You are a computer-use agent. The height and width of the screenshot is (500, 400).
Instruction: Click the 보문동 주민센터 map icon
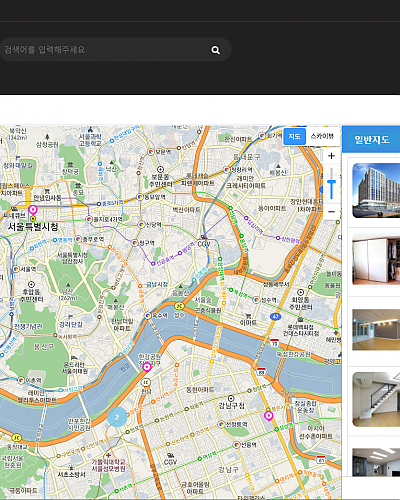(x=160, y=169)
